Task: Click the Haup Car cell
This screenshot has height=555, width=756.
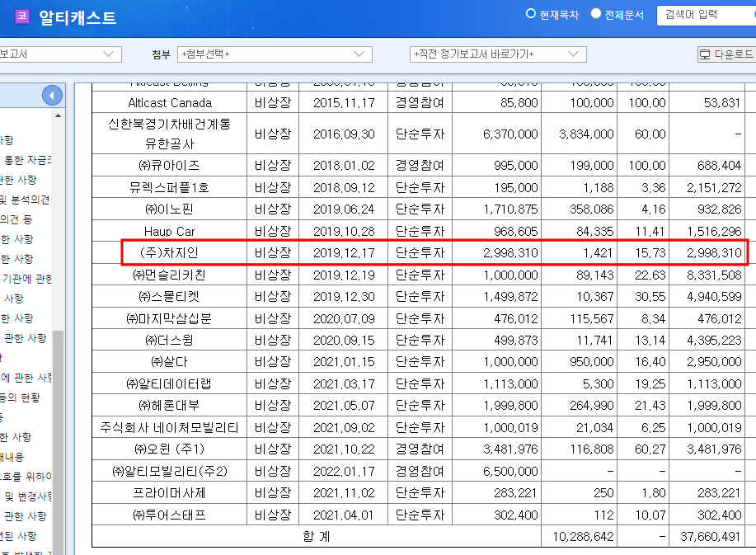Action: pyautogui.click(x=170, y=231)
